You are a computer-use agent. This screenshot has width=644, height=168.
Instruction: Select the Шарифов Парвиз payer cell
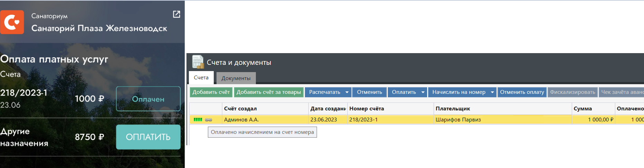point(458,120)
